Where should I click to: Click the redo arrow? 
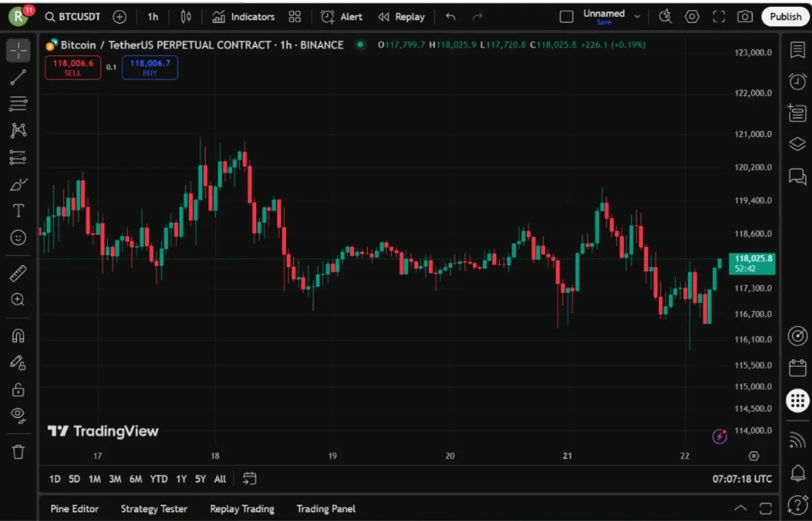coord(477,17)
